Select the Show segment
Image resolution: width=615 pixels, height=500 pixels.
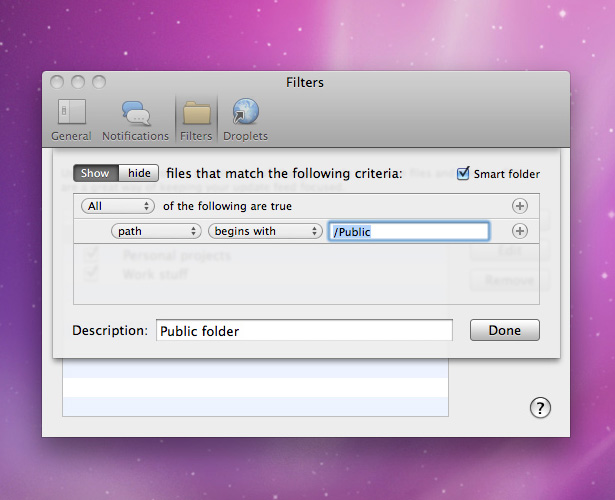coord(96,173)
